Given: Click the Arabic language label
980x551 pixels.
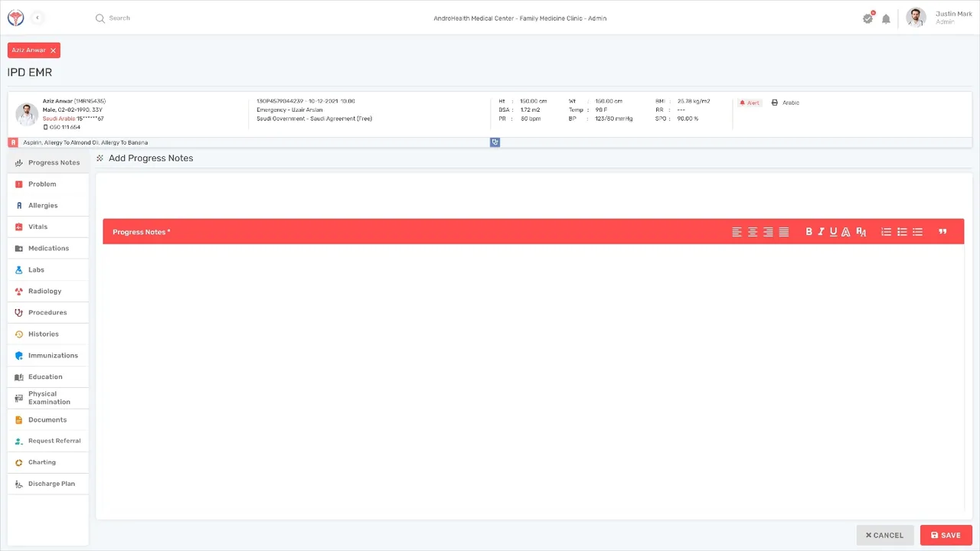Looking at the screenshot, I should point(791,103).
